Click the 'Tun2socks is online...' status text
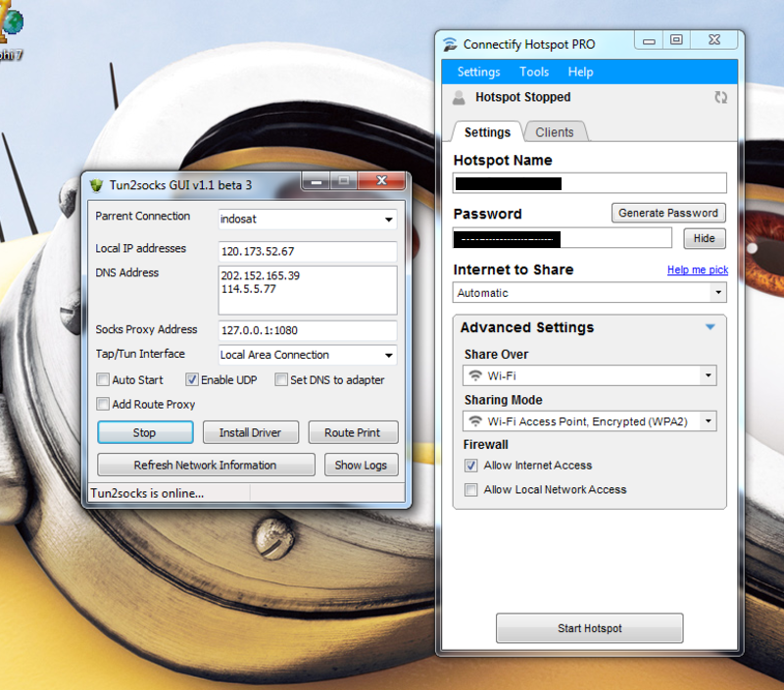The height and width of the screenshot is (690, 784). pos(148,494)
